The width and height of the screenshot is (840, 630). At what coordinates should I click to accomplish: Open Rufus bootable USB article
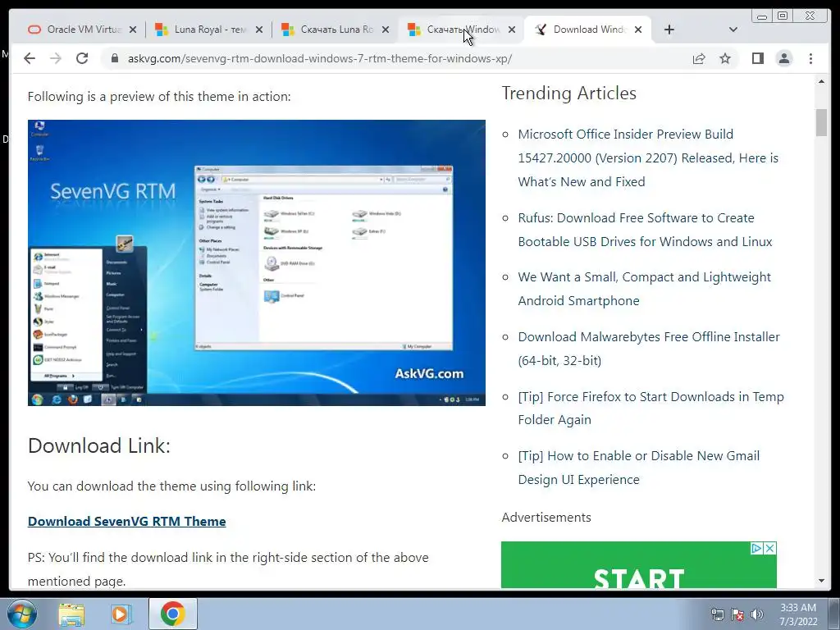tap(645, 230)
